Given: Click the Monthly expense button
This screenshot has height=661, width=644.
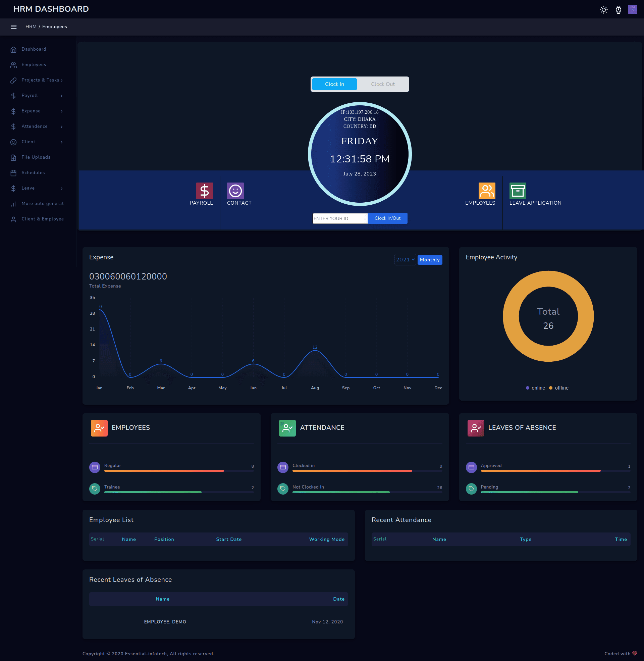Looking at the screenshot, I should (430, 260).
